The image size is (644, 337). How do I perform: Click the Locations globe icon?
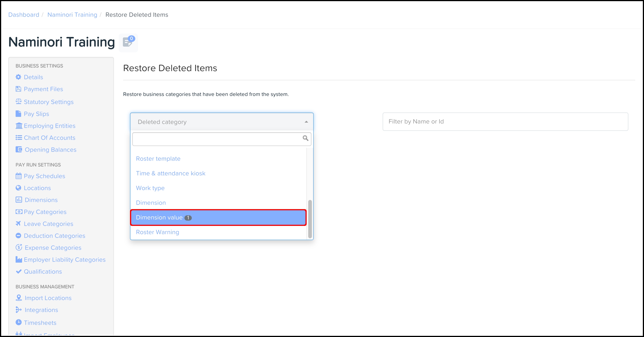tap(18, 188)
